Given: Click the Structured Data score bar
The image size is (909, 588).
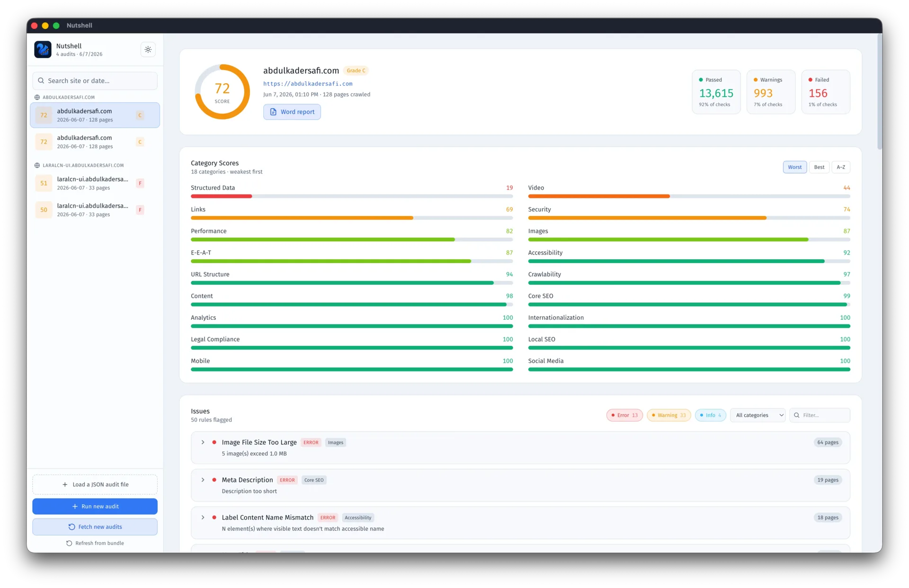Looking at the screenshot, I should coord(352,196).
